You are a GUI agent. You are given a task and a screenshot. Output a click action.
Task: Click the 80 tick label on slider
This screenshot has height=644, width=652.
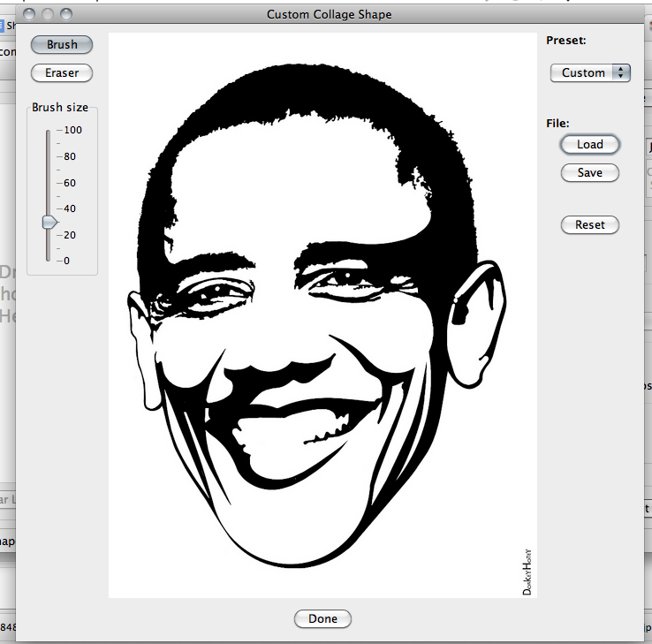point(70,156)
